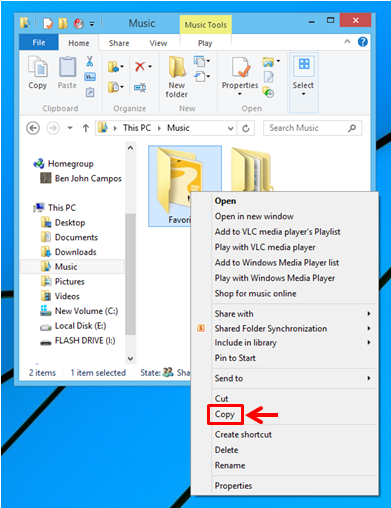Click the Copy path icon in Clipboard group
The height and width of the screenshot is (508, 391).
pyautogui.click(x=90, y=77)
